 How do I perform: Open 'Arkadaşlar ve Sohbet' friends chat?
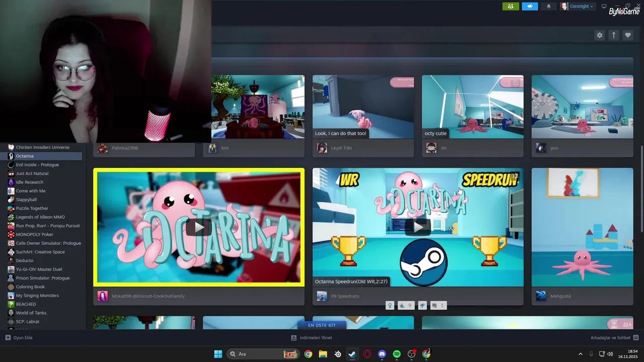[614, 338]
